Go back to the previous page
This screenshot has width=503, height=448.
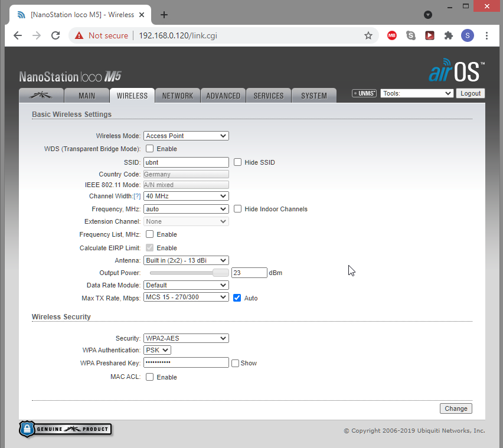coord(18,35)
